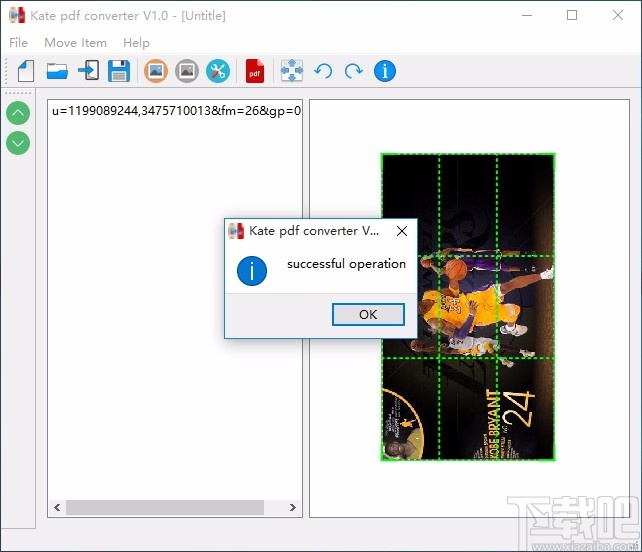Rotate image counterclockwise with the left arrow

pos(323,71)
